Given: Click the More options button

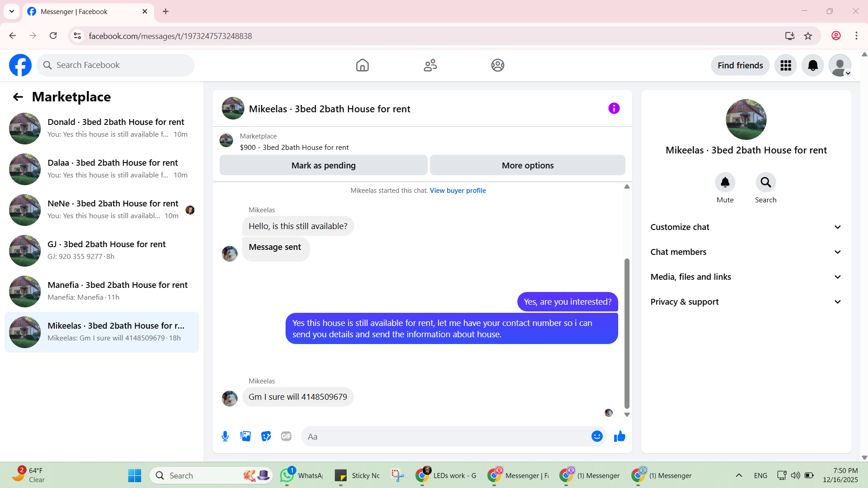Looking at the screenshot, I should click(528, 165).
